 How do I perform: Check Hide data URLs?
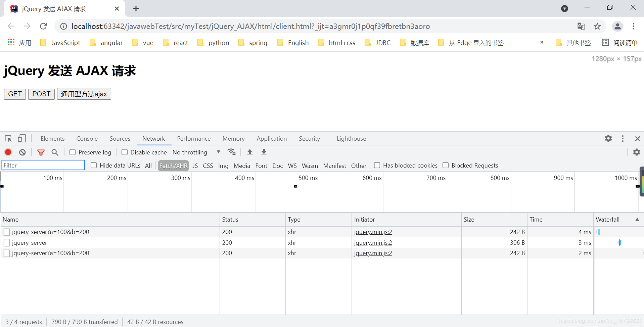[x=94, y=165]
